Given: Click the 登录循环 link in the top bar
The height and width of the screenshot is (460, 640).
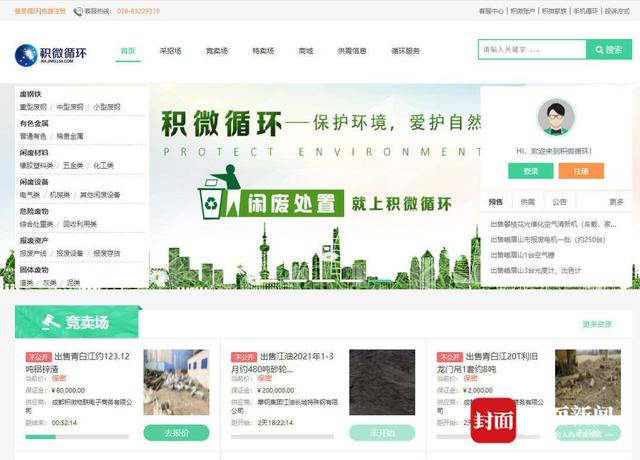Looking at the screenshot, I should pyautogui.click(x=27, y=11).
